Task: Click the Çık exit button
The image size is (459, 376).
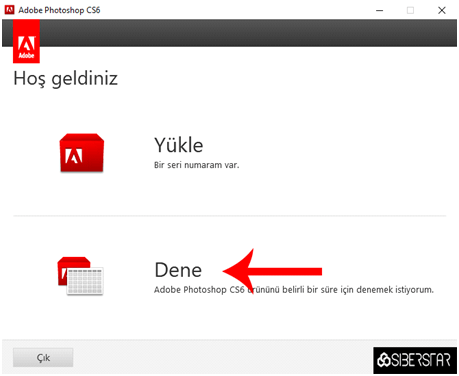Action: 43,358
